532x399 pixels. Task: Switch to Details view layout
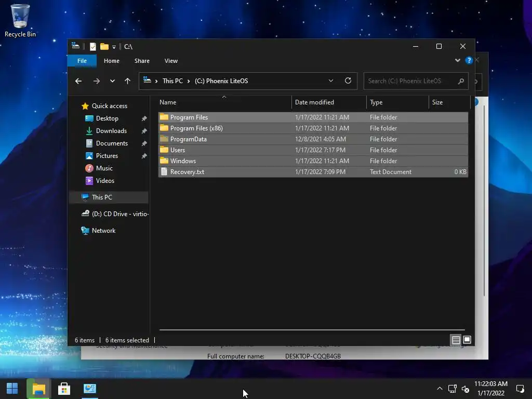tap(456, 340)
